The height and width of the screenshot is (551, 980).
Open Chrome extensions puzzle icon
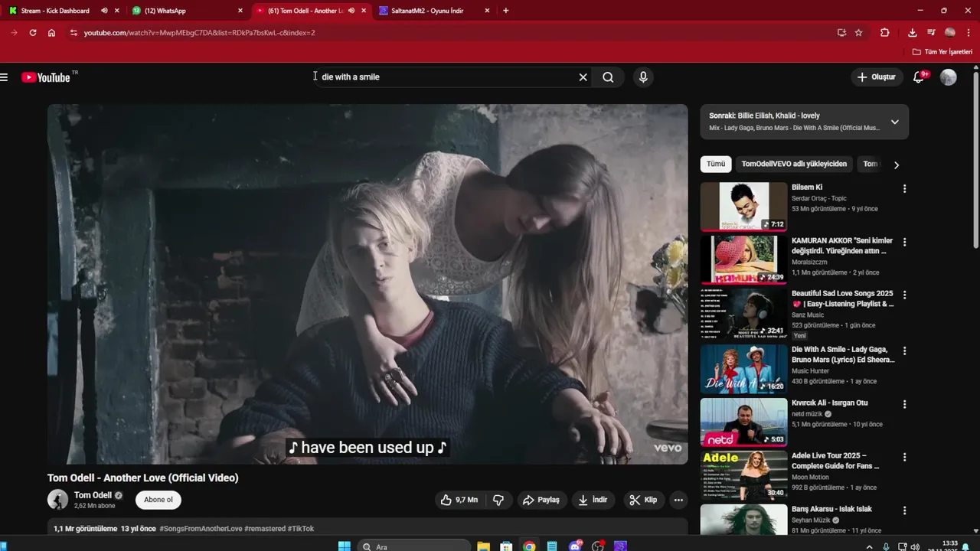coord(885,33)
